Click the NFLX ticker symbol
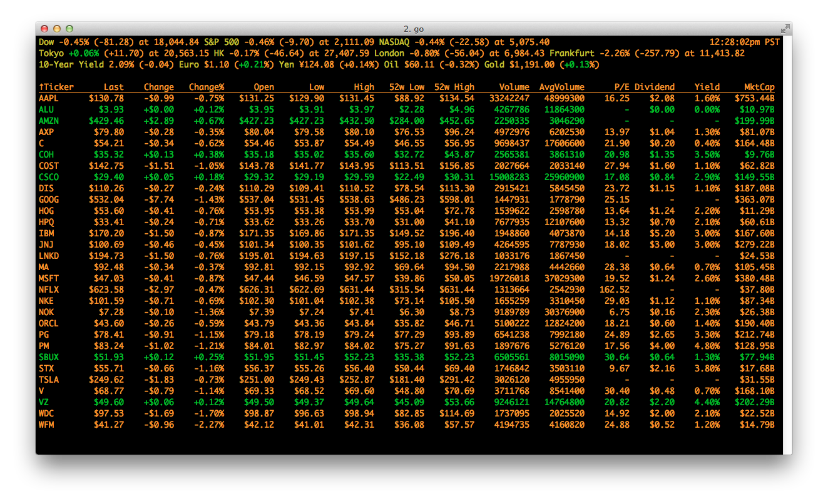 click(49, 290)
